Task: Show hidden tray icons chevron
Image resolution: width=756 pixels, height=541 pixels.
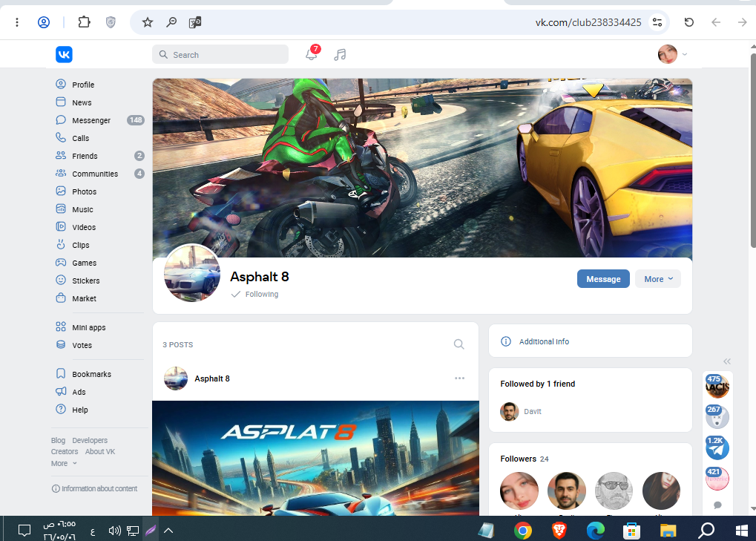Action: [168, 531]
